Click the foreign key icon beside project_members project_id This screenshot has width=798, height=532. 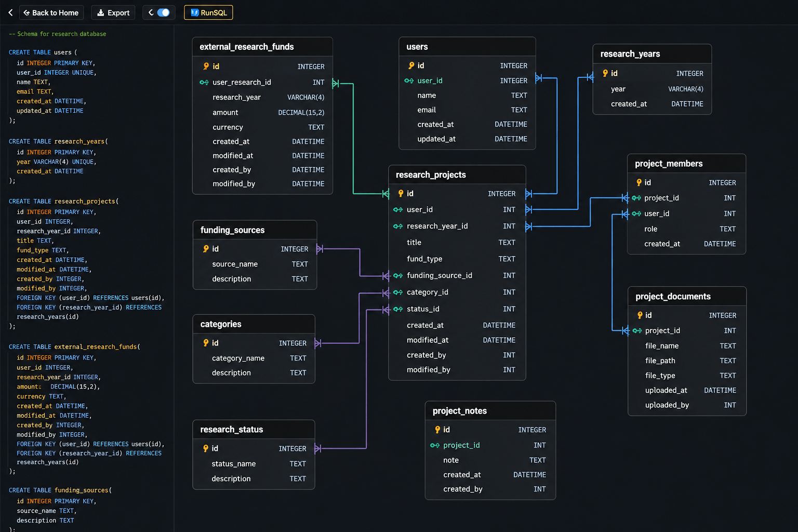636,198
